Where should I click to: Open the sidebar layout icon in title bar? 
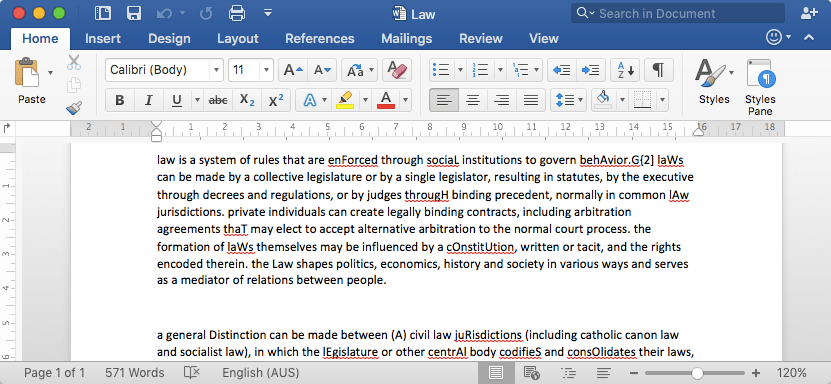(x=102, y=13)
